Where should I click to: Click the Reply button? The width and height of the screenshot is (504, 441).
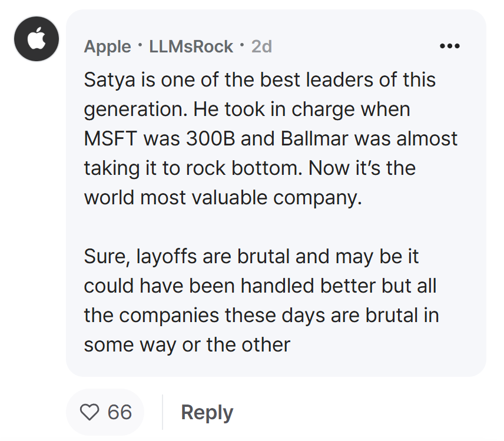[207, 412]
